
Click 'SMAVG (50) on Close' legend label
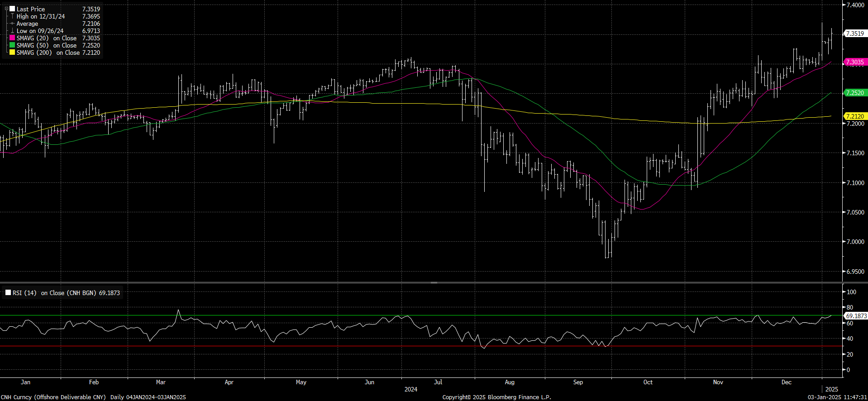[47, 45]
